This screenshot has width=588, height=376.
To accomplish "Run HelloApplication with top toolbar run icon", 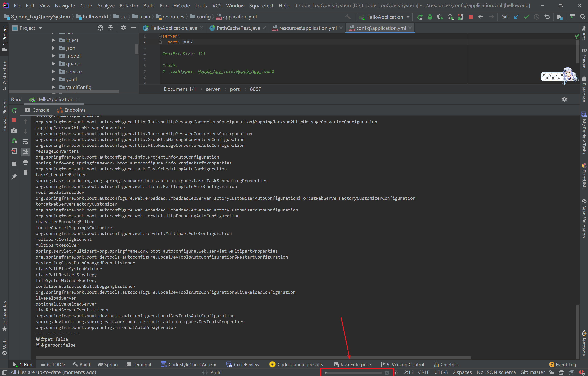I will point(420,17).
